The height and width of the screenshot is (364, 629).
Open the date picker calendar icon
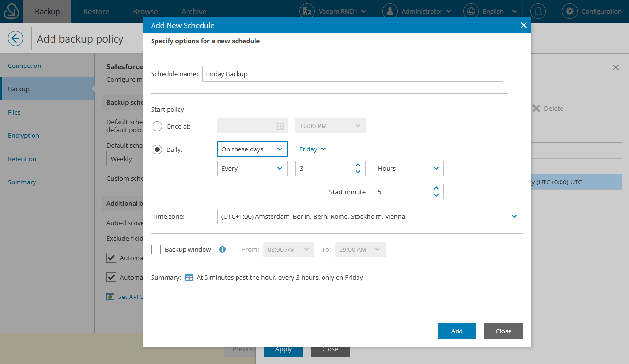pyautogui.click(x=280, y=125)
